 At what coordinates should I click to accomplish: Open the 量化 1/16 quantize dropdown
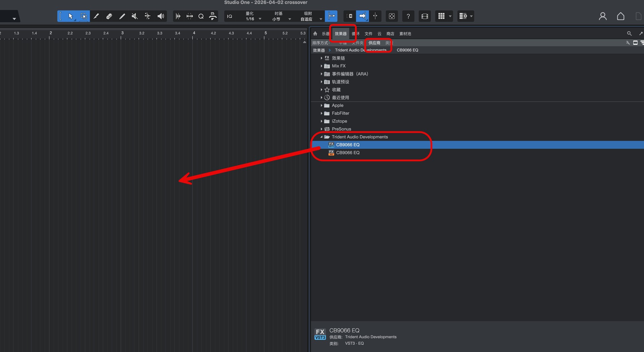[x=253, y=16]
